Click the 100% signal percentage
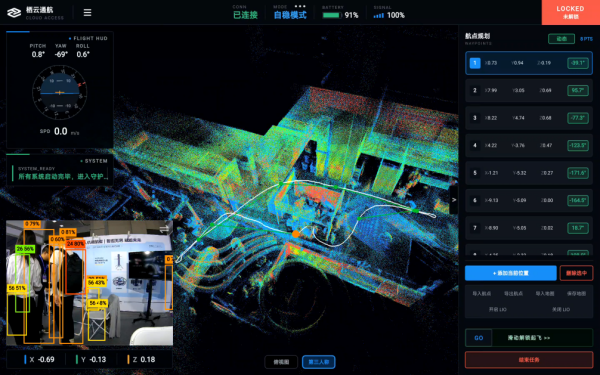600x375 pixels. point(396,15)
